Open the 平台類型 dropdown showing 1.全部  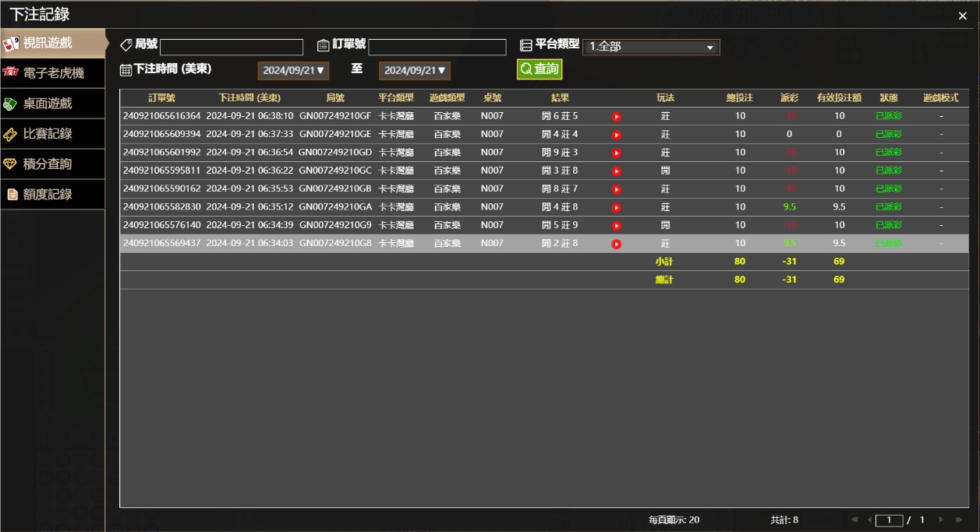coord(651,47)
